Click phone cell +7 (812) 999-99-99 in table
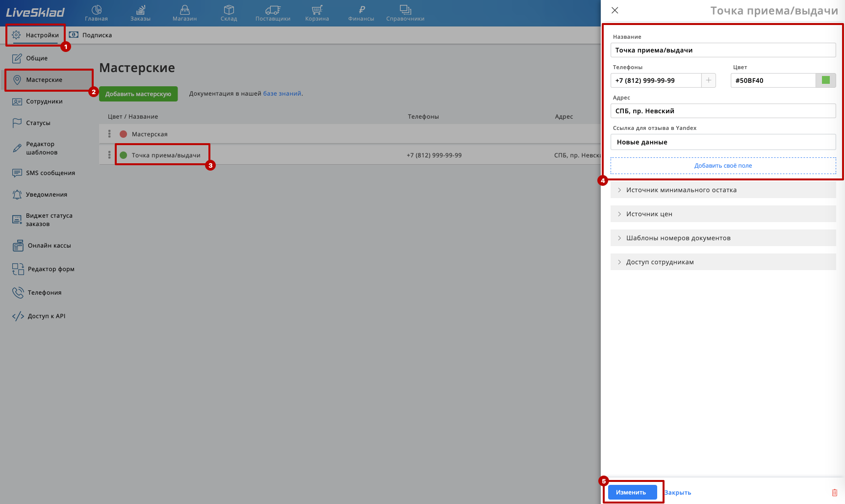Screen dimensions: 845x504 coord(434,155)
